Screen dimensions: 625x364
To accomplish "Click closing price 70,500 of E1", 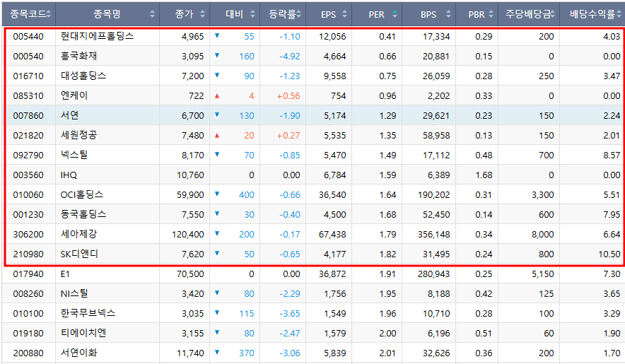I will 190,274.
